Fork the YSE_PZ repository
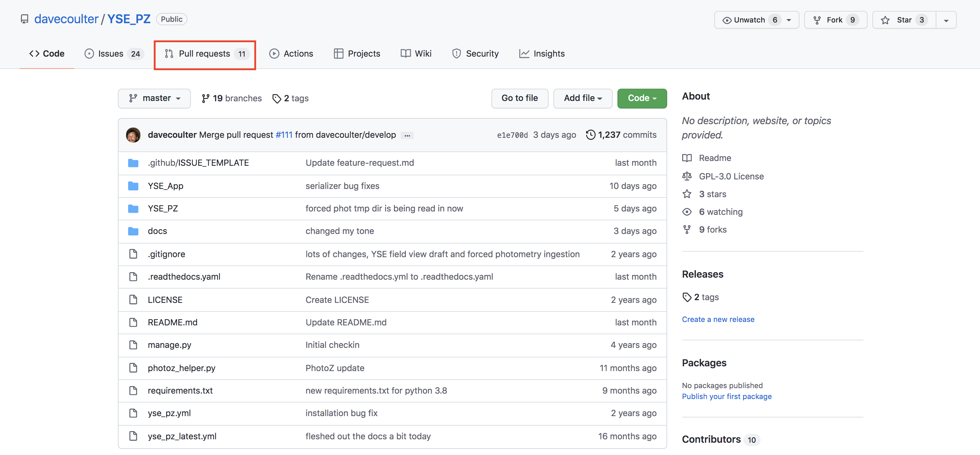The width and height of the screenshot is (980, 455). pos(836,20)
